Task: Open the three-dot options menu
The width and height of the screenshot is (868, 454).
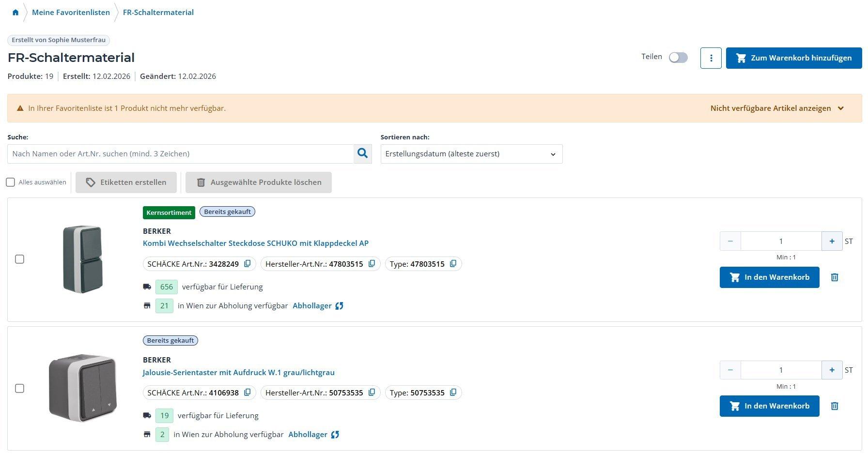Action: click(x=711, y=58)
